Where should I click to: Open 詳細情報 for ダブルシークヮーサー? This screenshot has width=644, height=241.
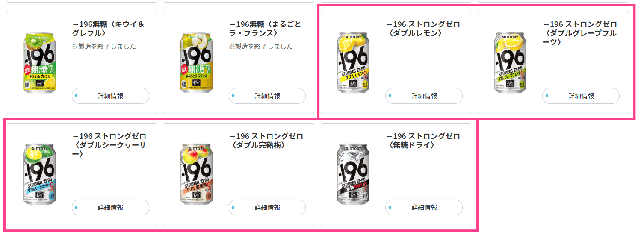click(x=110, y=207)
